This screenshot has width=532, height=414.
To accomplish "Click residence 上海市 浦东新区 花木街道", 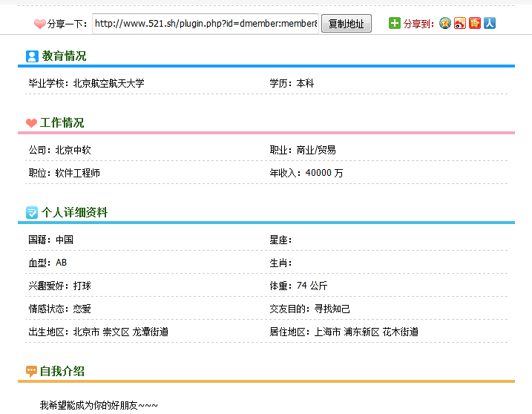I will (x=366, y=332).
